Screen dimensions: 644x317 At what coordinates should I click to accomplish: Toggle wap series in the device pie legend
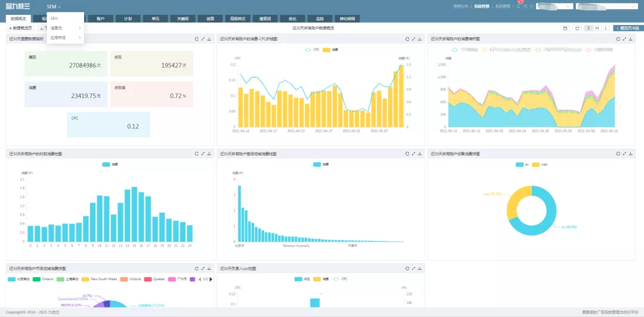(x=540, y=164)
